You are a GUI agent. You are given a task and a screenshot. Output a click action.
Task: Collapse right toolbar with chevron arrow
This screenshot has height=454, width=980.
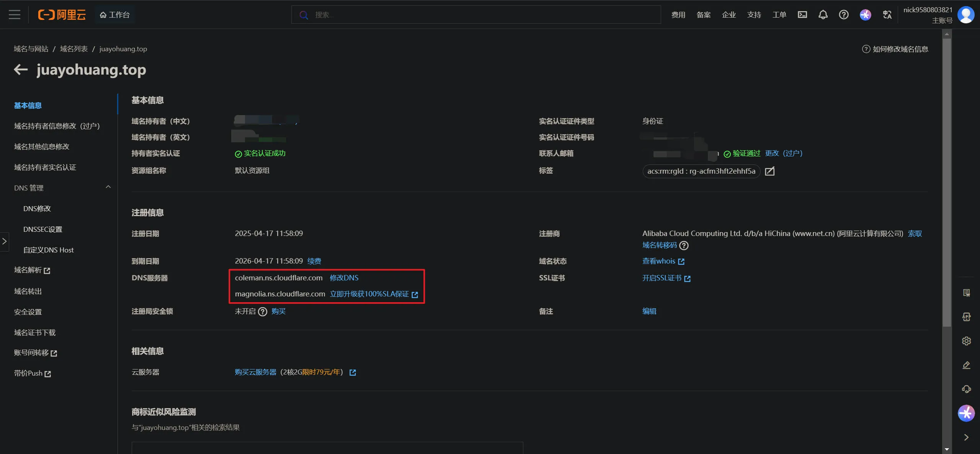(x=966, y=437)
